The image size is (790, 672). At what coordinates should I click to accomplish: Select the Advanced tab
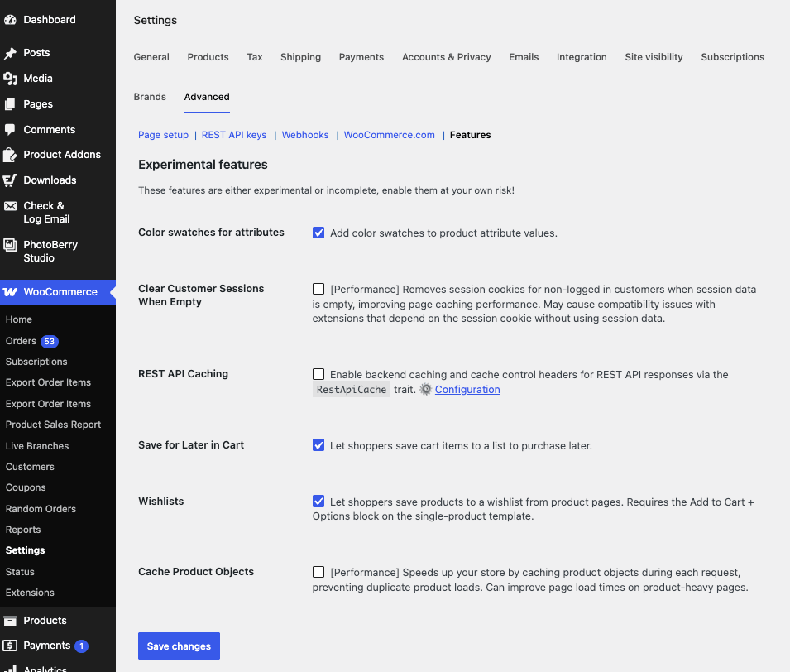(x=207, y=97)
